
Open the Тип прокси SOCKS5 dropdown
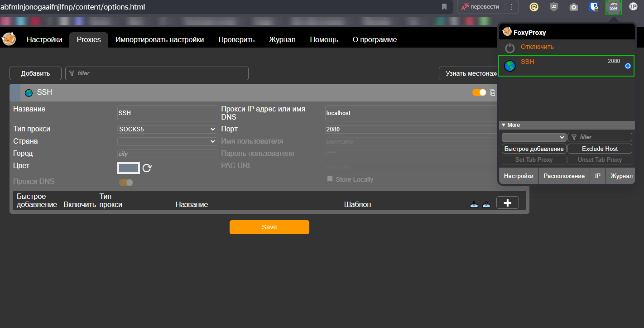167,129
